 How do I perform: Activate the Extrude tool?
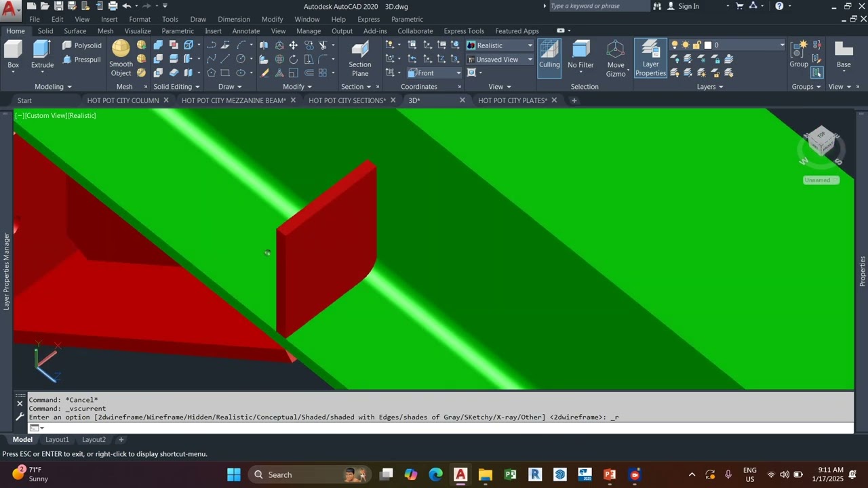point(42,56)
